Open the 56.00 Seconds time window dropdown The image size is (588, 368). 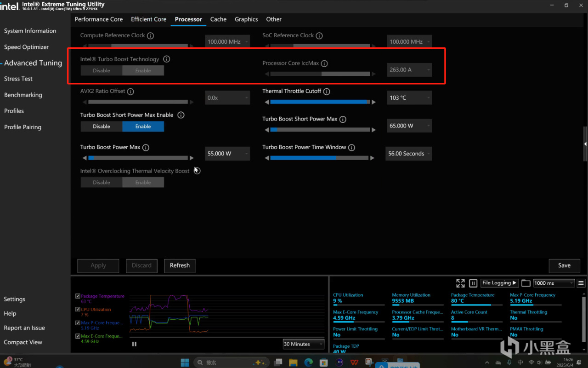(x=409, y=154)
